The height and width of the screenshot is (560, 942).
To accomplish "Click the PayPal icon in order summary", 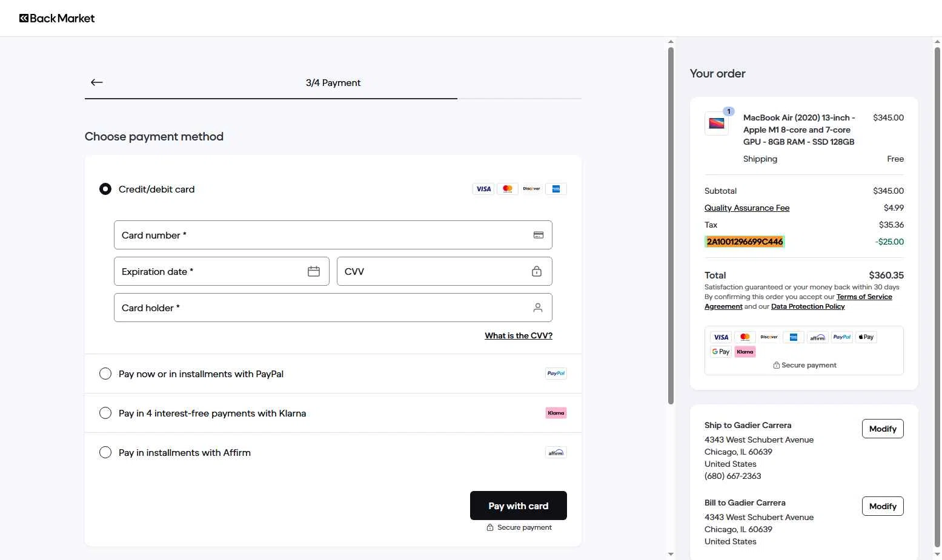I will [842, 337].
